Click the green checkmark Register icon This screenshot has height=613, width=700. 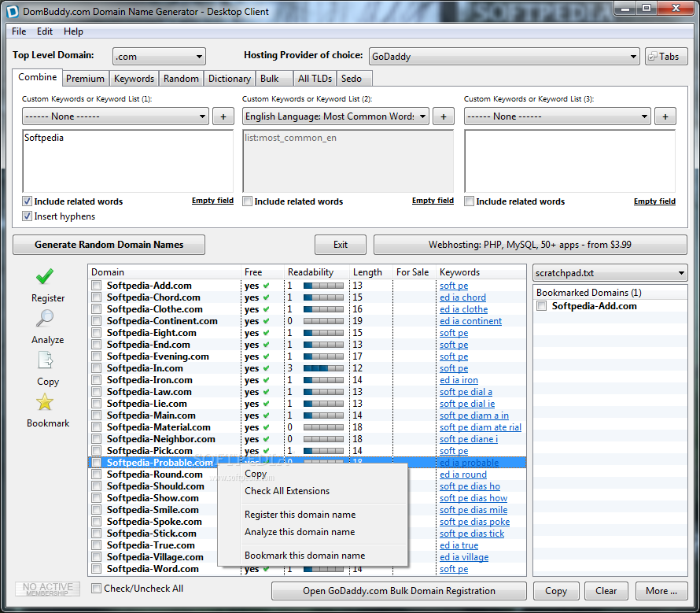pyautogui.click(x=45, y=276)
